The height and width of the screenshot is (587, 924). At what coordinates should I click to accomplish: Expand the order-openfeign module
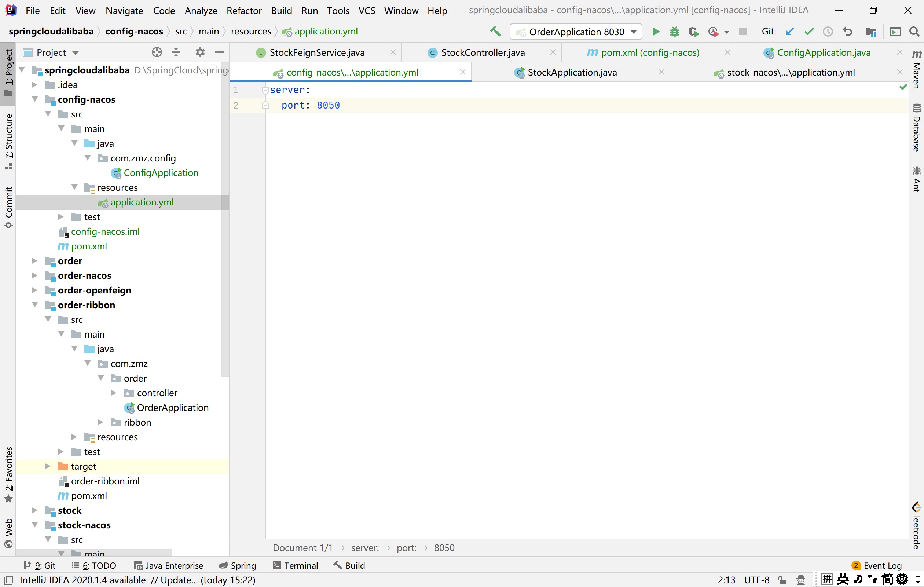point(34,290)
